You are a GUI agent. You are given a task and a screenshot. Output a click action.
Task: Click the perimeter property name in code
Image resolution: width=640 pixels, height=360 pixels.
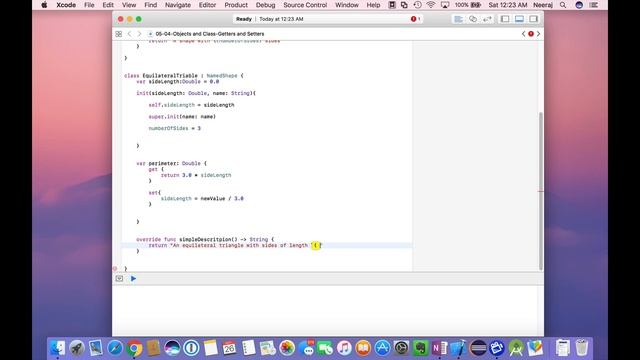pos(164,163)
